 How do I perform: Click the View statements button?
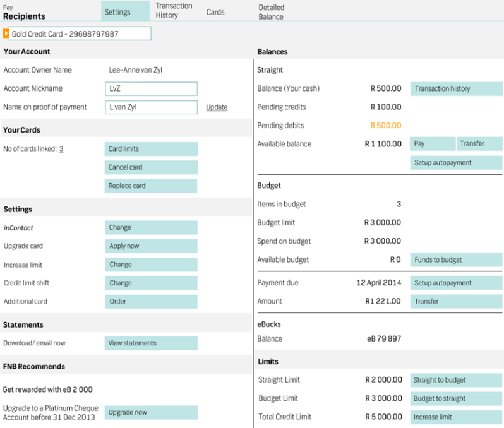coord(151,343)
